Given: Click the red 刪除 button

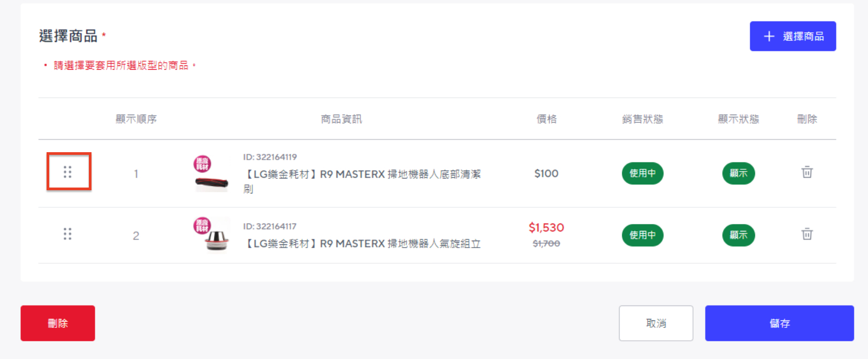Looking at the screenshot, I should [x=58, y=323].
